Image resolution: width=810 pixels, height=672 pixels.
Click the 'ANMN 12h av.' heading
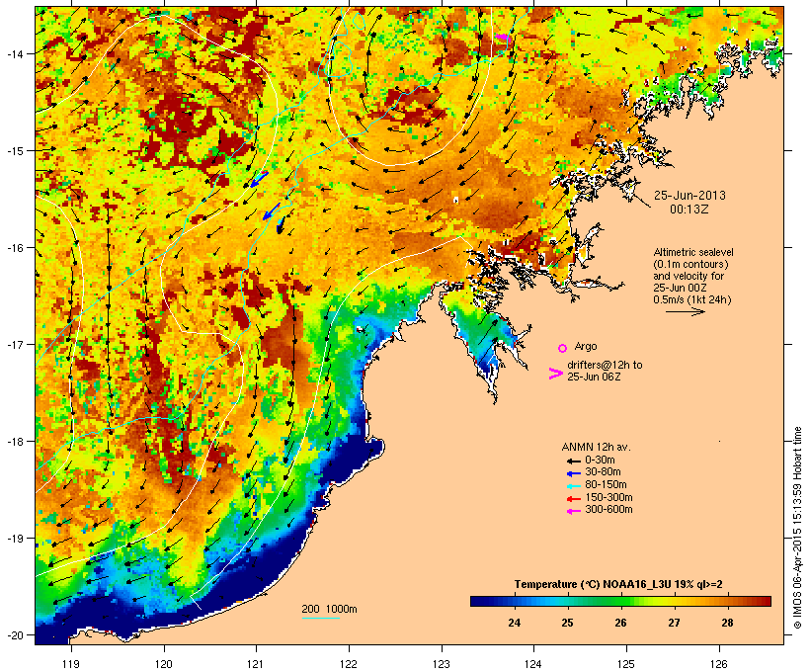596,447
